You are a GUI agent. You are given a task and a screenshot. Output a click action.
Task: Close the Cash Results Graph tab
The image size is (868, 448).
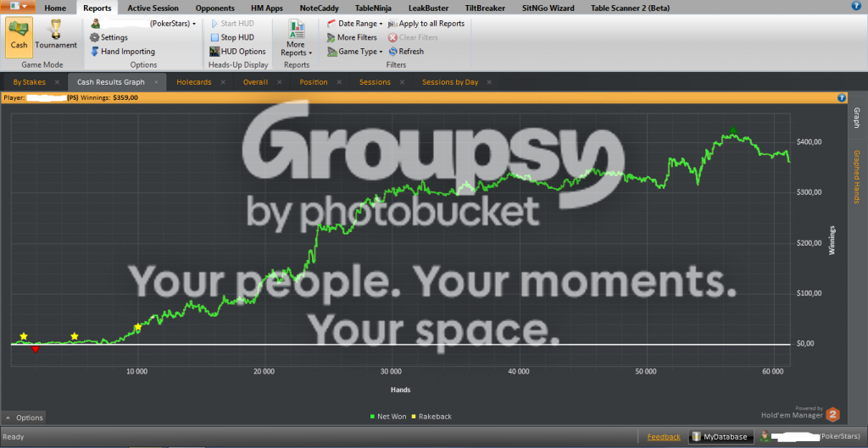156,82
